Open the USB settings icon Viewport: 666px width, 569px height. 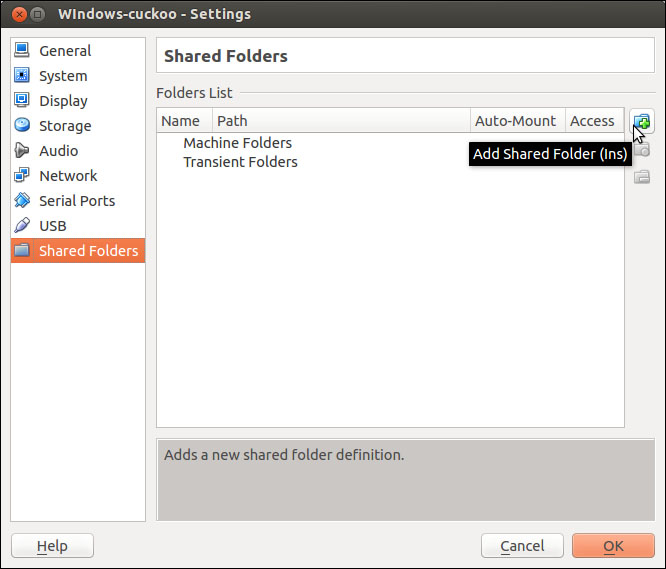[x=22, y=225]
